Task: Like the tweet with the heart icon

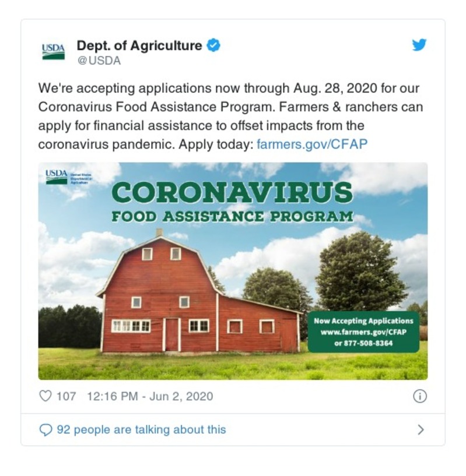Action: [45, 396]
